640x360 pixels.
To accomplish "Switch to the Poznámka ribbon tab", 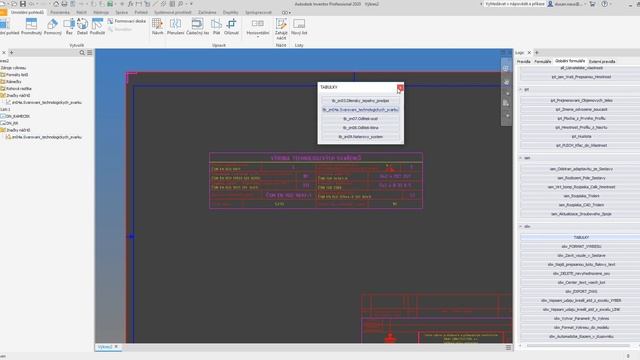I will click(60, 13).
